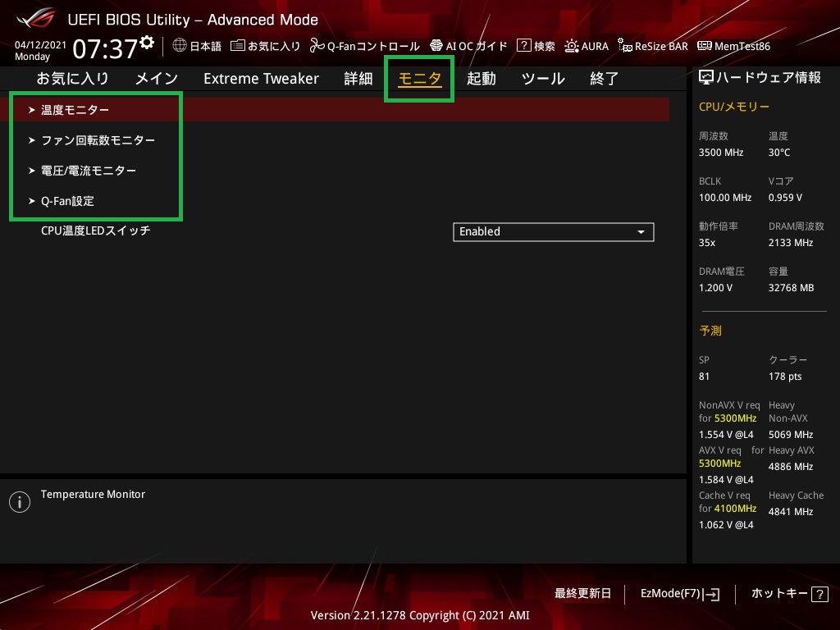
Task: Click the 0.959 V core voltage value
Action: 785,198
